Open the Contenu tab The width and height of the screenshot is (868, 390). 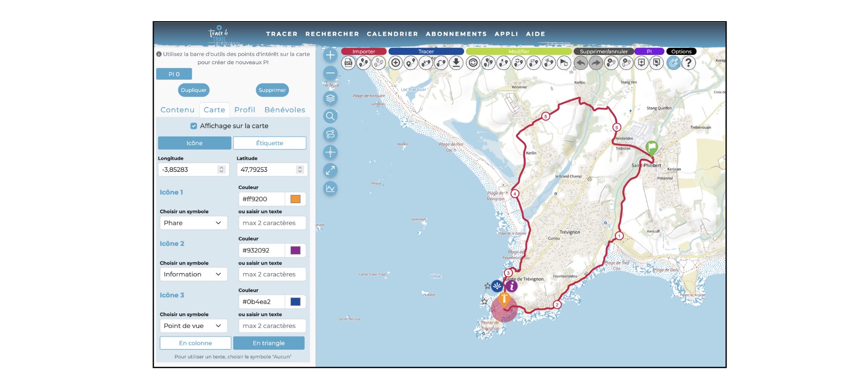click(x=177, y=110)
